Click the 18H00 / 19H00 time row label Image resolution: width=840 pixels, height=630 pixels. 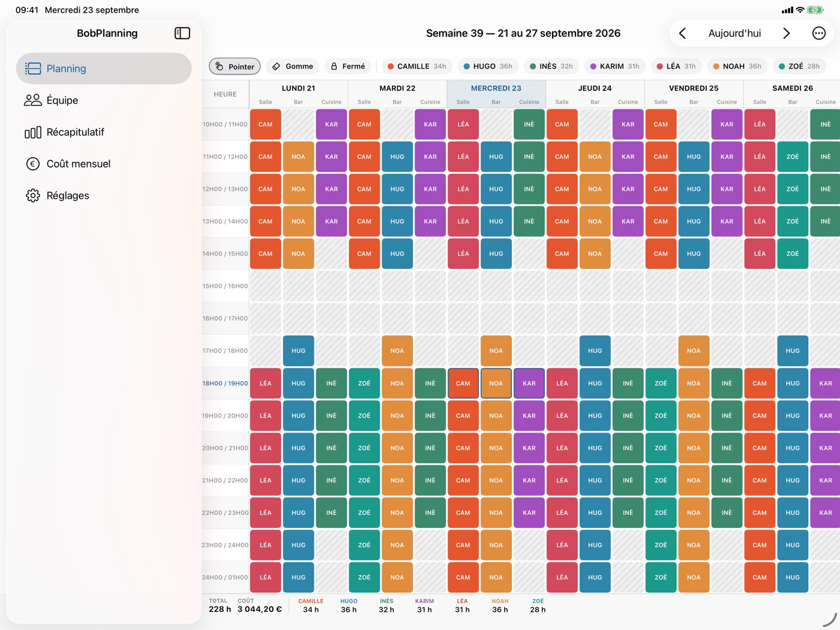point(225,383)
